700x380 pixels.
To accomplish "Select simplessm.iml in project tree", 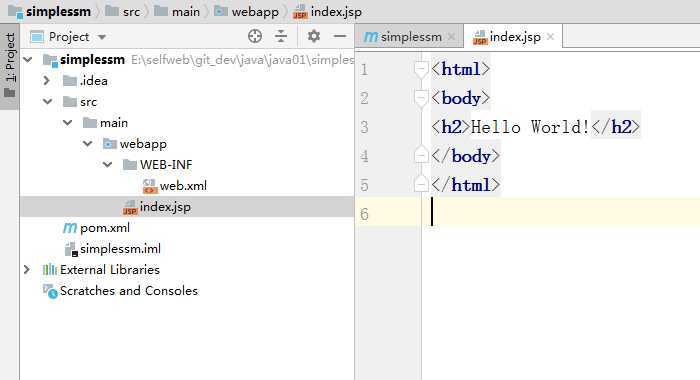I will (120, 249).
